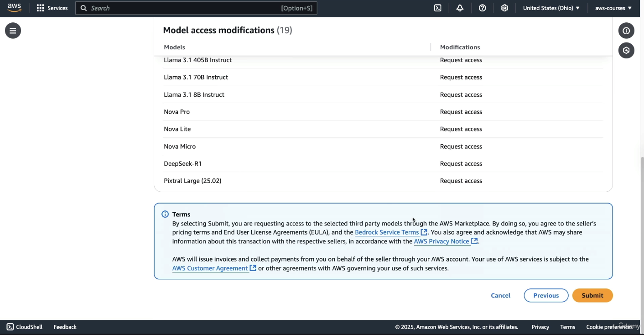
Task: Click Request access in the Llama 3.1 8B row
Action: click(461, 94)
